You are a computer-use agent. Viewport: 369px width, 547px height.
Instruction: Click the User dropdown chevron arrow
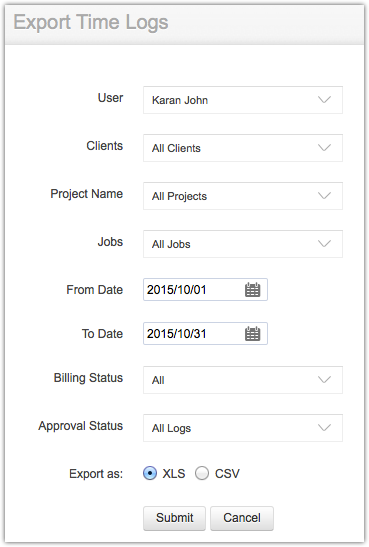pyautogui.click(x=324, y=100)
